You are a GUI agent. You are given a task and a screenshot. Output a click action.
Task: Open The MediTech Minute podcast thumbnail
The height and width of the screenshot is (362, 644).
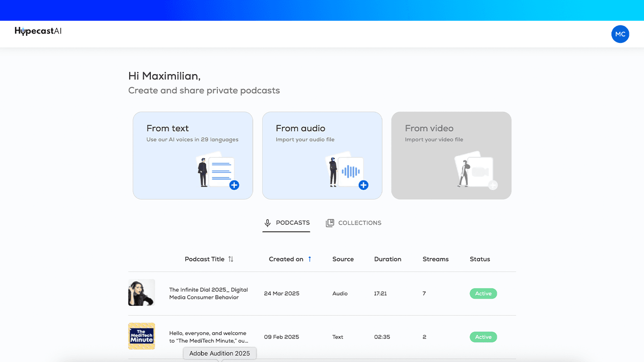coord(141,336)
